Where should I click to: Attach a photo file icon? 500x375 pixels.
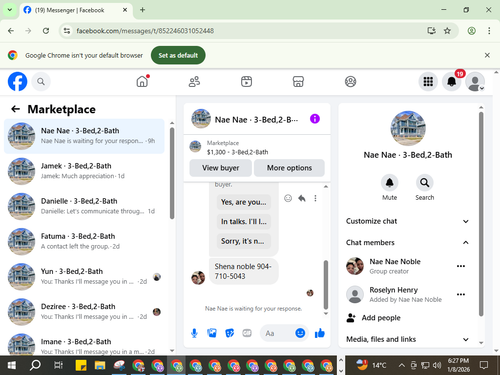[212, 333]
